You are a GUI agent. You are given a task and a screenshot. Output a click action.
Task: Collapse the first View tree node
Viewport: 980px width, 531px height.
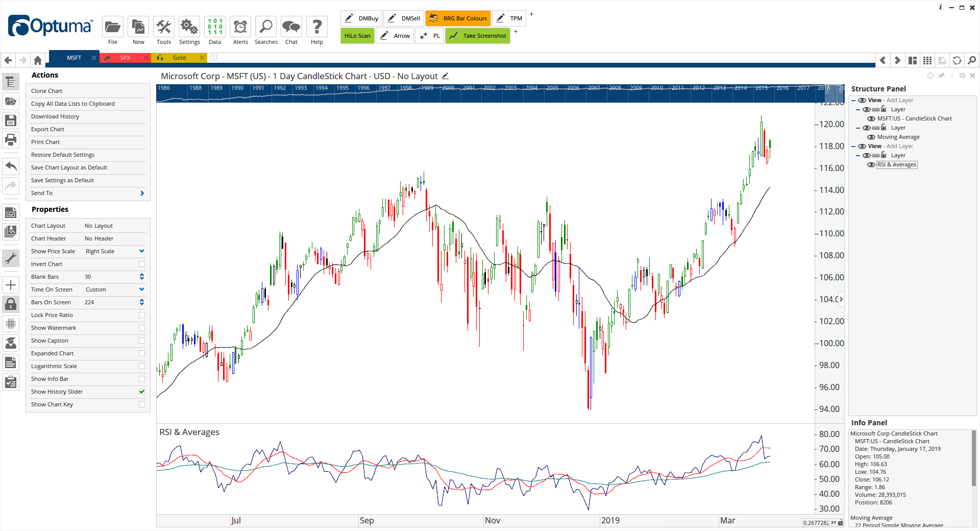[x=853, y=100]
